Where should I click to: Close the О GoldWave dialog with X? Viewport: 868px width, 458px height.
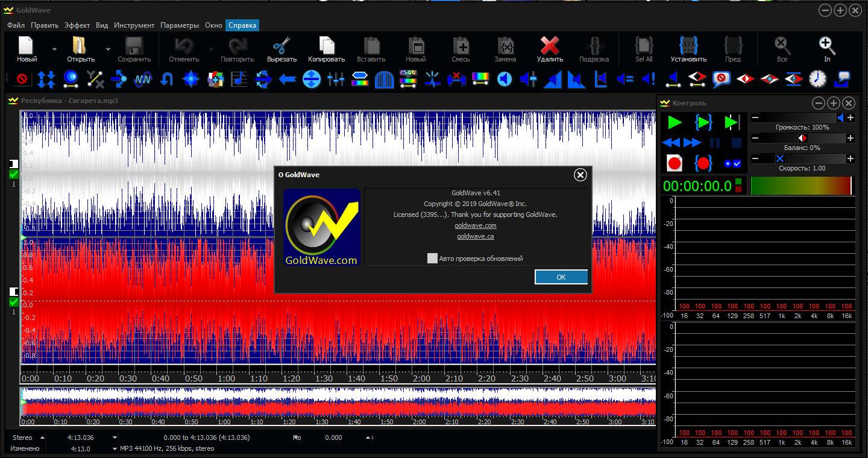pos(580,175)
